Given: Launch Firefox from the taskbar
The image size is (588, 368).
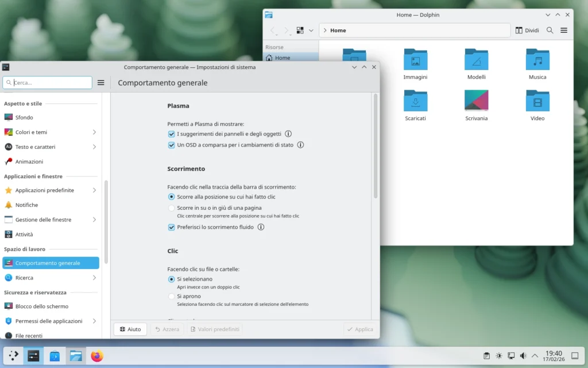Looking at the screenshot, I should click(x=97, y=355).
